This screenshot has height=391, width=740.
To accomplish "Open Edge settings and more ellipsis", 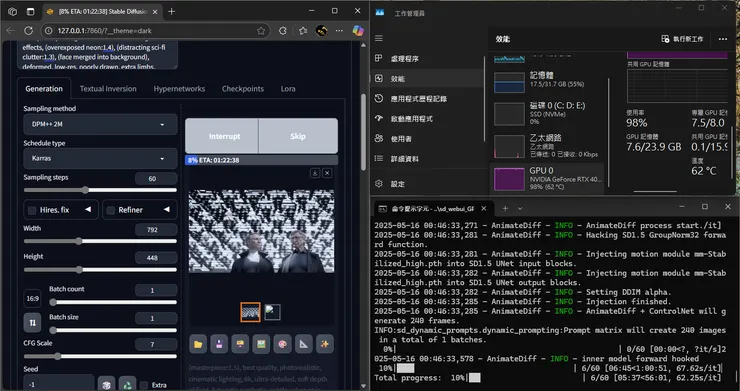I will tap(339, 31).
